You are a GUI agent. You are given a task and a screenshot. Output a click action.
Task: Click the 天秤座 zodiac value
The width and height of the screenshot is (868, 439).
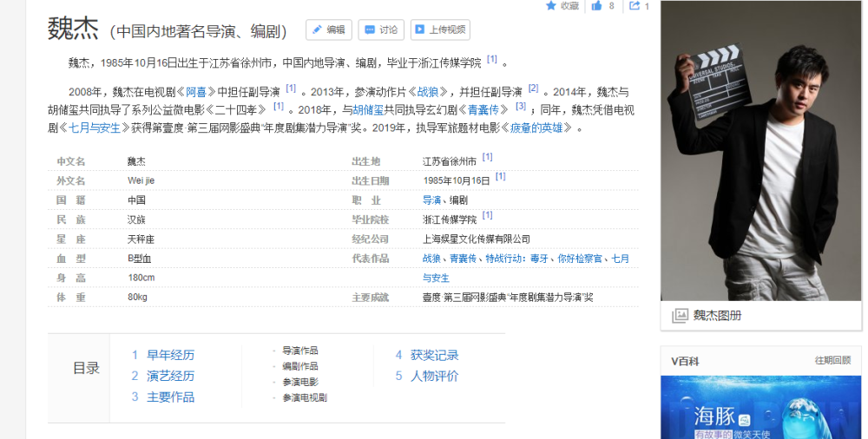pyautogui.click(x=141, y=239)
